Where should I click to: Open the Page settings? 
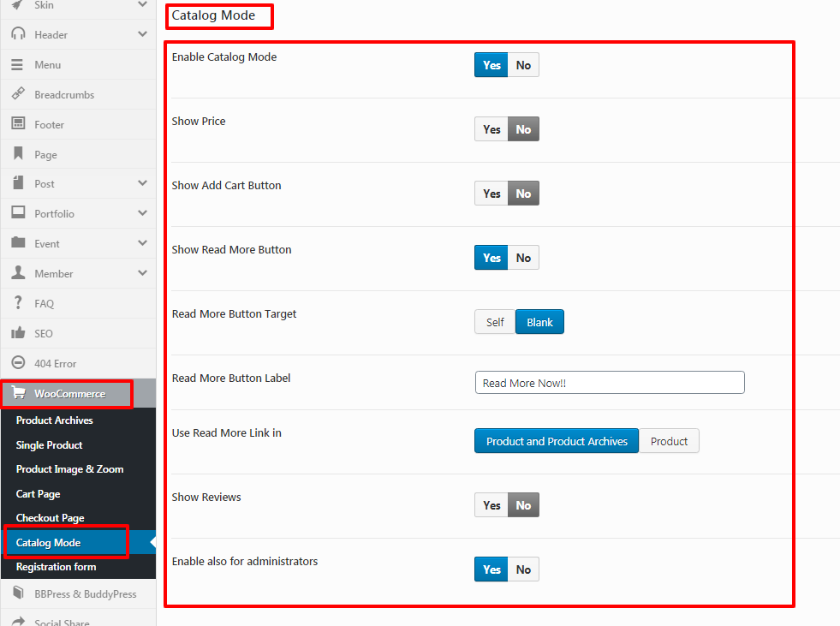pyautogui.click(x=78, y=154)
